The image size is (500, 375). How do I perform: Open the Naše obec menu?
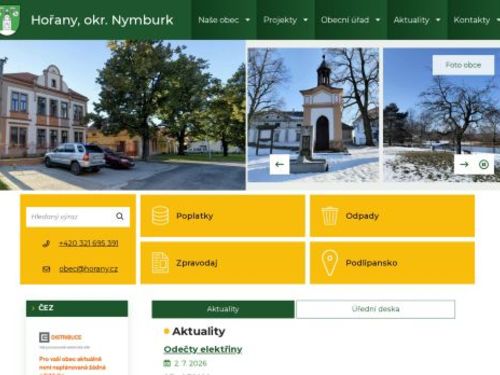219,20
